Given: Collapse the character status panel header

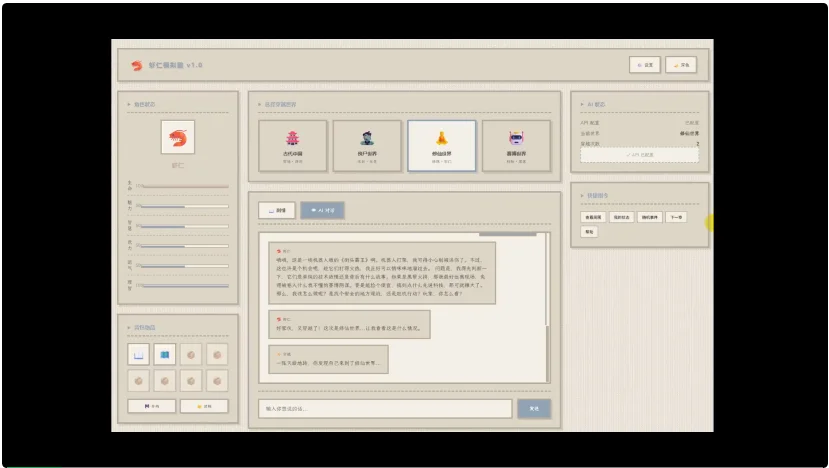Looking at the screenshot, I should coord(145,104).
